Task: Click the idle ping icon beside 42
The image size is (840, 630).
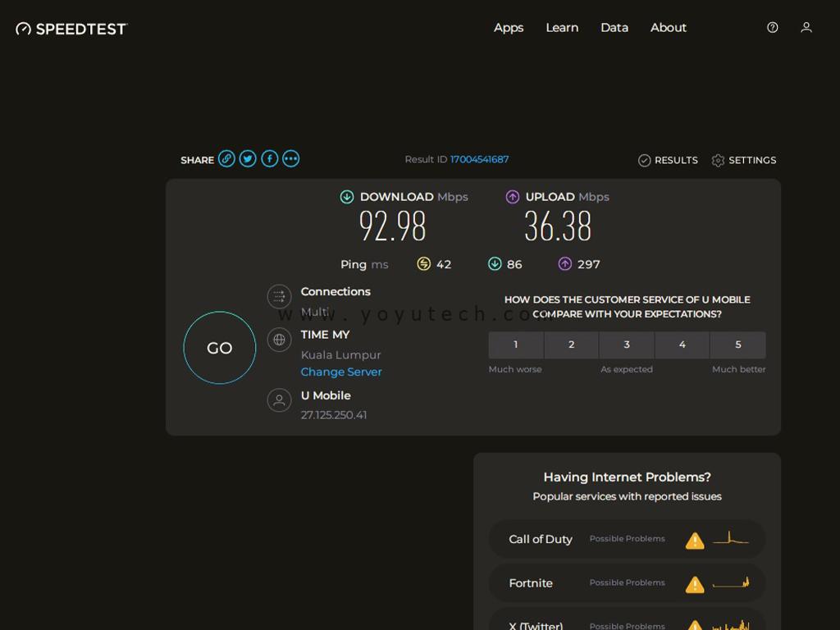Action: tap(423, 263)
